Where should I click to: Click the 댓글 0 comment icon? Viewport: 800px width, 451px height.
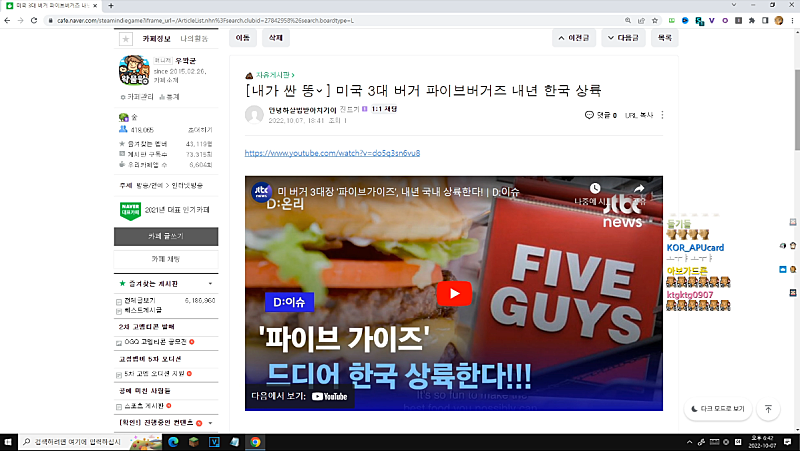tap(601, 115)
